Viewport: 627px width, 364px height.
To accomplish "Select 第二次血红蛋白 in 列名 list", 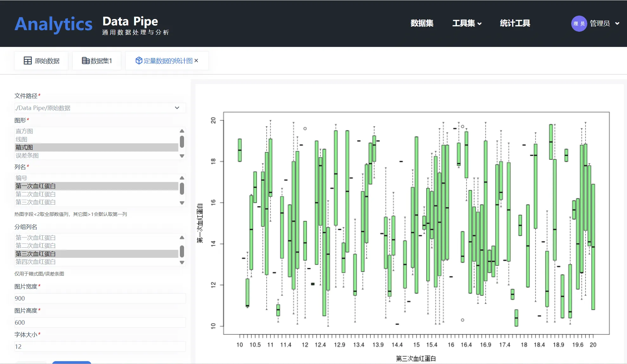I will pos(36,194).
